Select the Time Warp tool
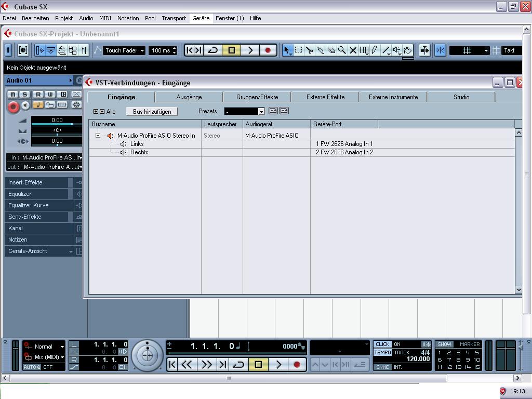 (364, 50)
